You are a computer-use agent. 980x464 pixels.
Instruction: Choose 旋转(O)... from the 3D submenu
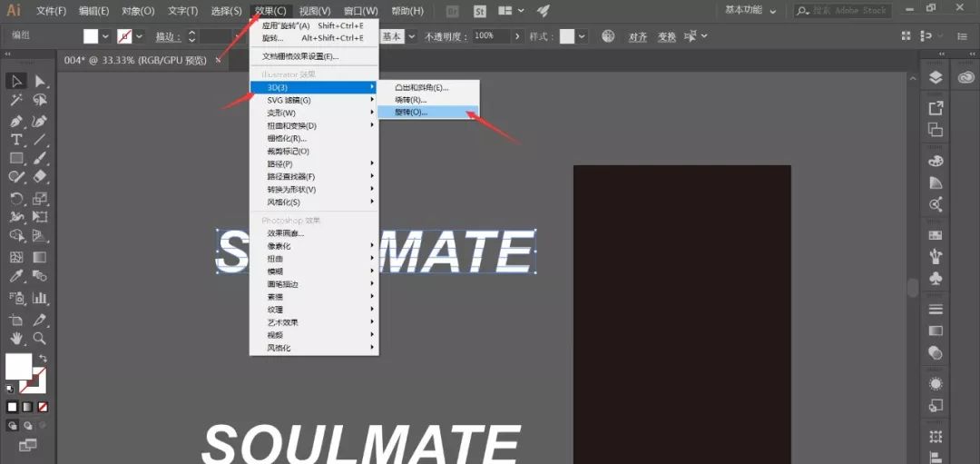tap(411, 113)
